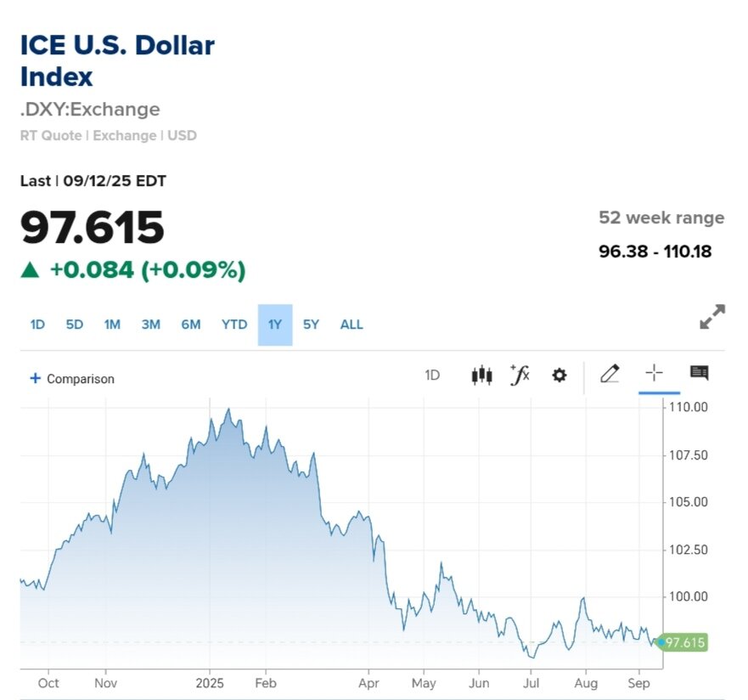Expand chart to fullscreen view
Viewport: 748px width, 700px height.
[x=711, y=317]
